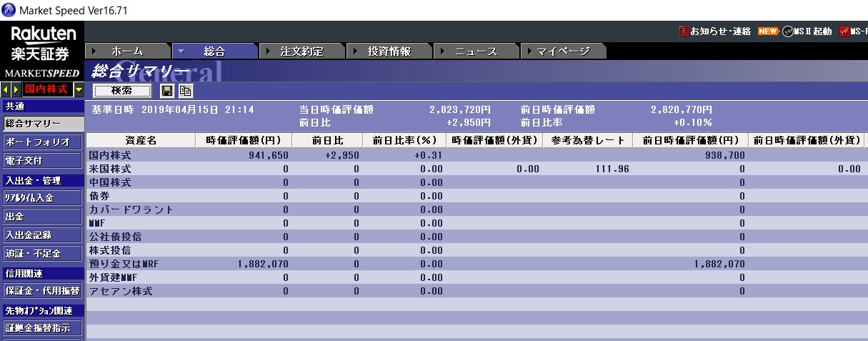Open 証拠金振替指示 from the sidebar
Image resolution: width=868 pixels, height=341 pixels.
tap(42, 327)
